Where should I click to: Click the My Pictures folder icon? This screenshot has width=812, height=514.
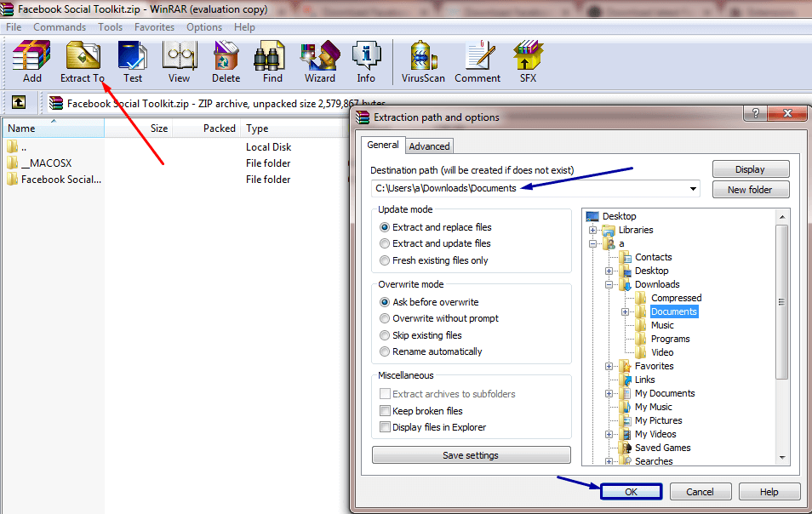pyautogui.click(x=626, y=420)
